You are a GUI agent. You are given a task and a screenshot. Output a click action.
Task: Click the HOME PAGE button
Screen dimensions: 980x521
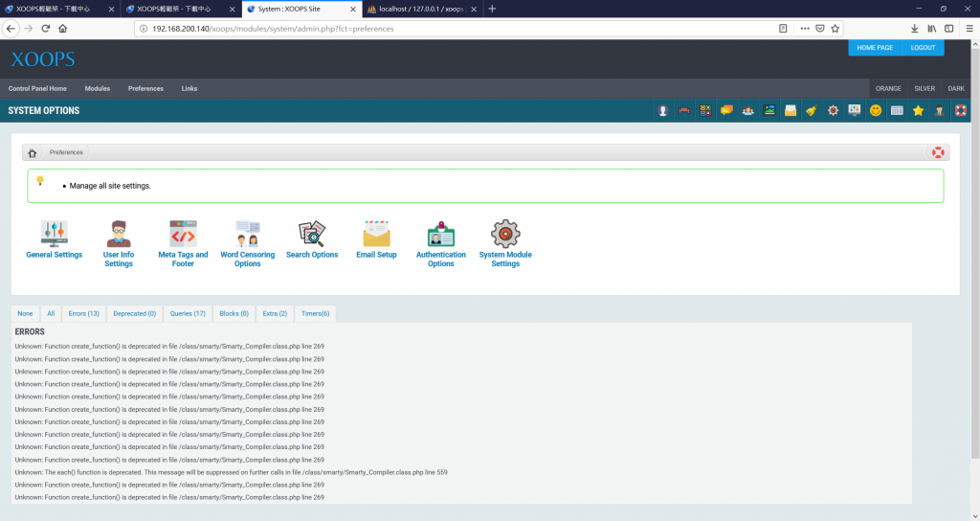click(875, 48)
